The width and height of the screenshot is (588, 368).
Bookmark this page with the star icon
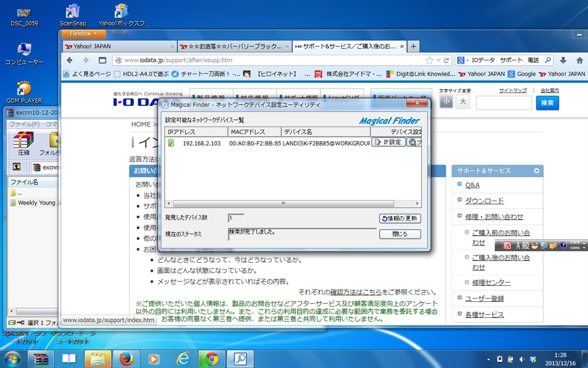pos(430,60)
